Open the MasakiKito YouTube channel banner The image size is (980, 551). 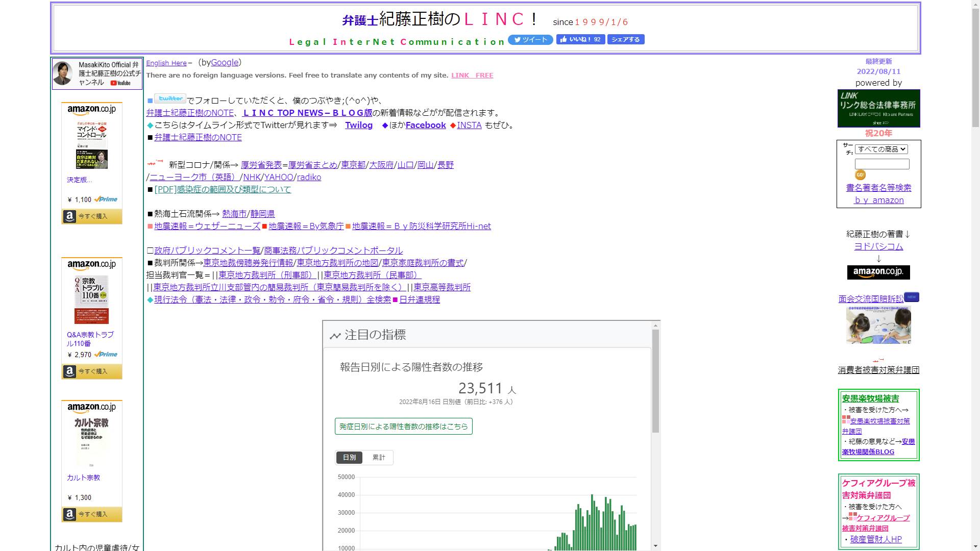pyautogui.click(x=97, y=73)
